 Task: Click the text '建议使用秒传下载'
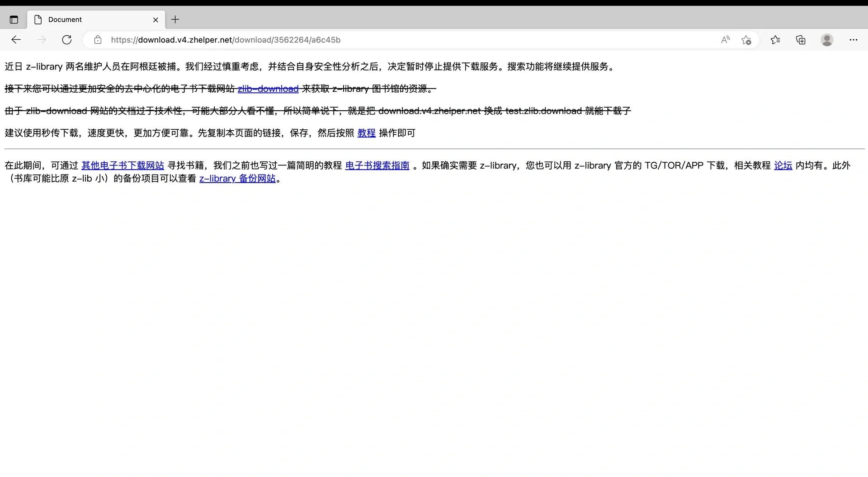[42, 133]
